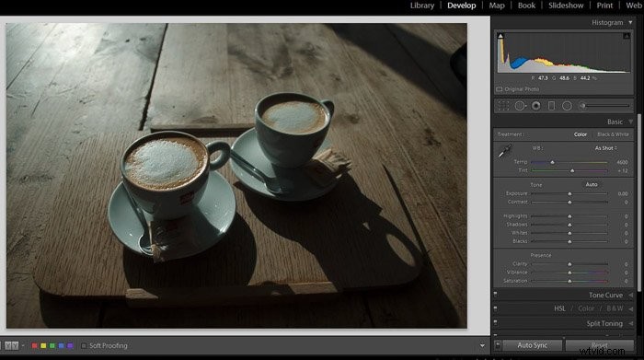Click the Vibrance slider handle
The image size is (644, 360).
[569, 273]
